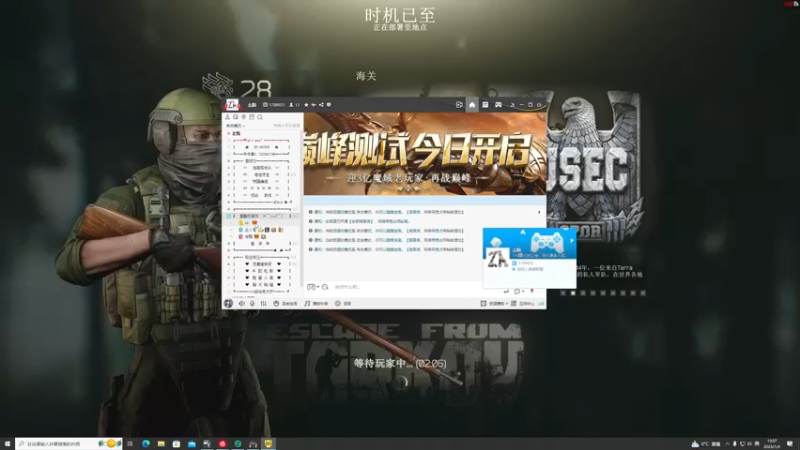The height and width of the screenshot is (450, 800).
Task: Open the gamepad icon in YY title bar
Action: (x=498, y=105)
